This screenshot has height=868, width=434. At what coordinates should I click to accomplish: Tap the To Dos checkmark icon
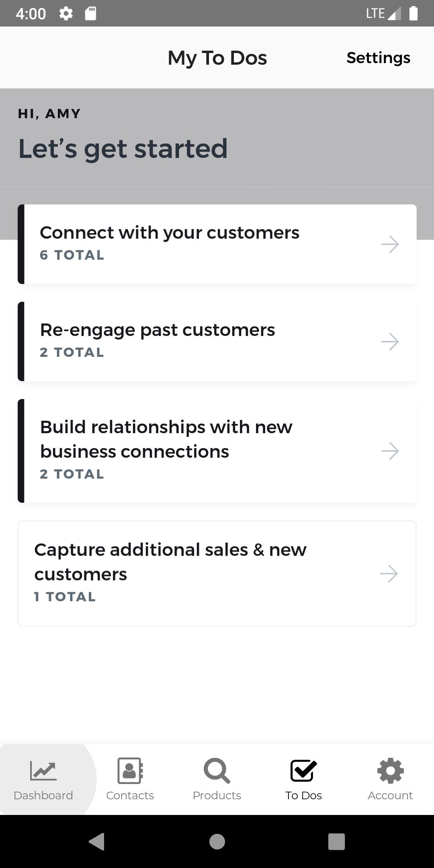pos(303,770)
